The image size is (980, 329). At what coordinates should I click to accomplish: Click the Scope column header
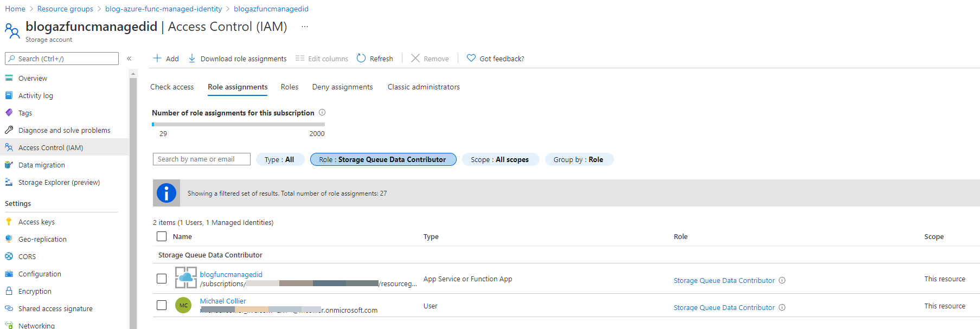[x=934, y=236]
